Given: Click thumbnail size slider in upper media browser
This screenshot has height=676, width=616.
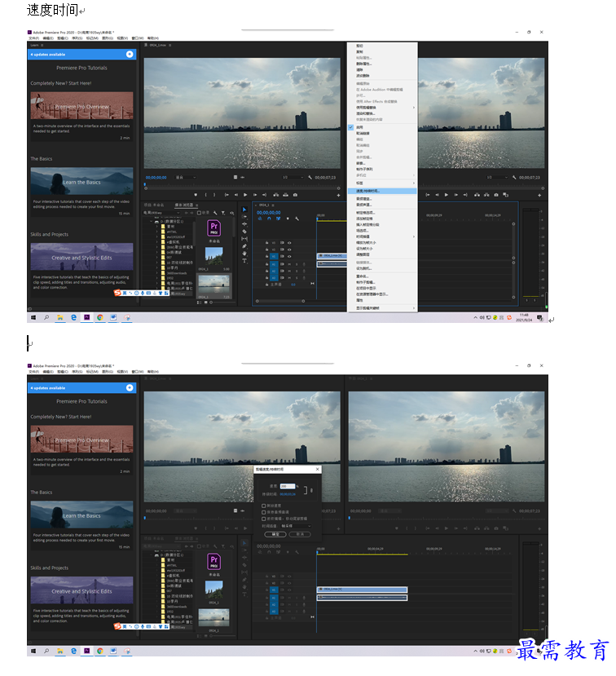Looking at the screenshot, I should coord(222,303).
